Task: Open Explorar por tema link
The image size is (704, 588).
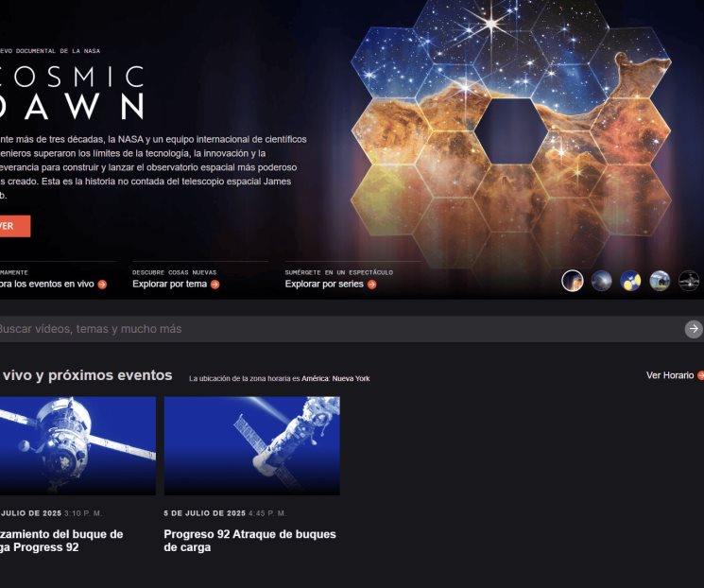Action: coord(170,284)
